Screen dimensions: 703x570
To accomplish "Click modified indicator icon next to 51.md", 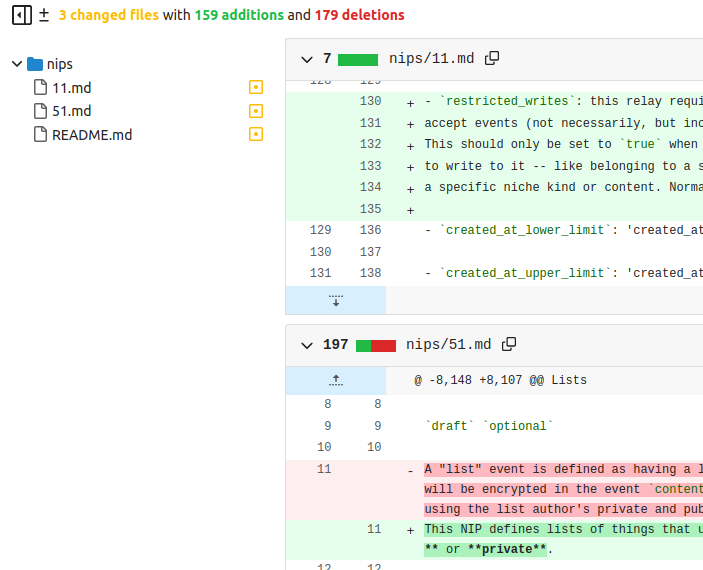I will [256, 111].
